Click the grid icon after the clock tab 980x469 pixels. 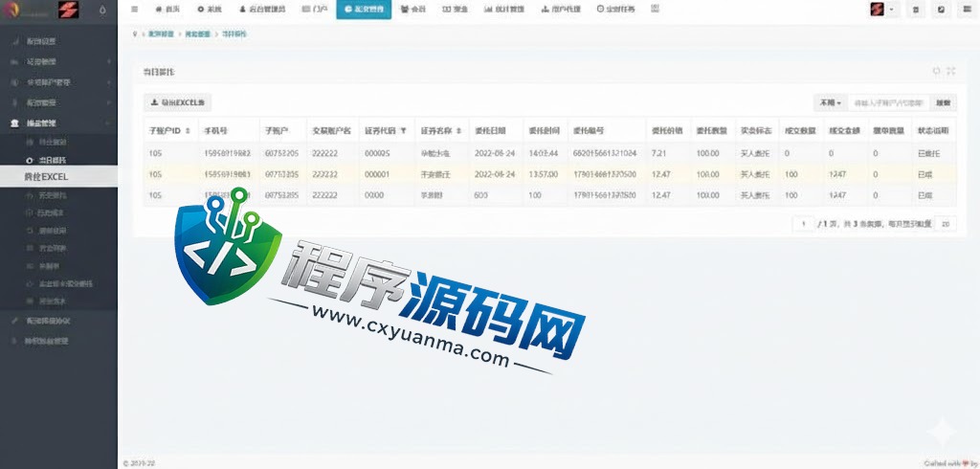tap(655, 9)
